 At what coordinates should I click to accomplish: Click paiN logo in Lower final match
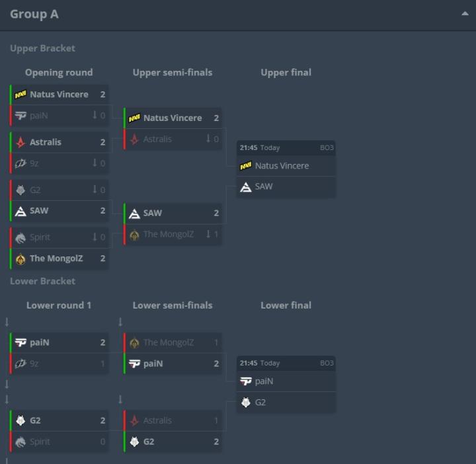click(x=245, y=381)
